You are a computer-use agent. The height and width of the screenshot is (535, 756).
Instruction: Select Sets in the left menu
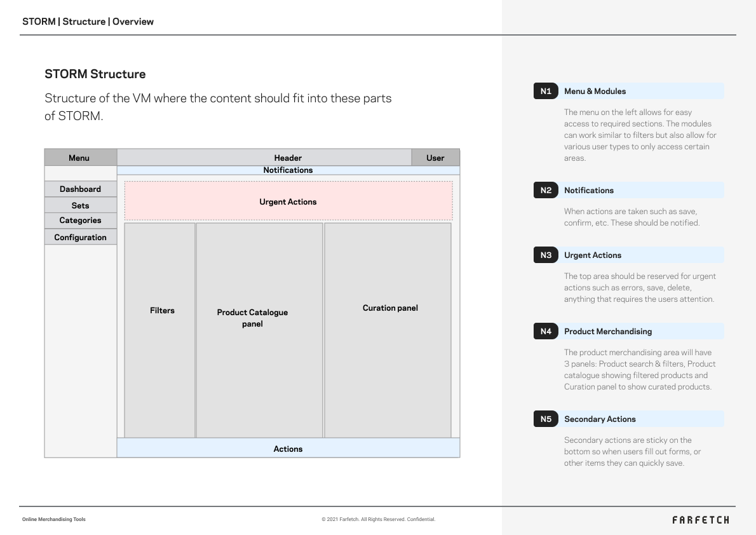pos(81,205)
